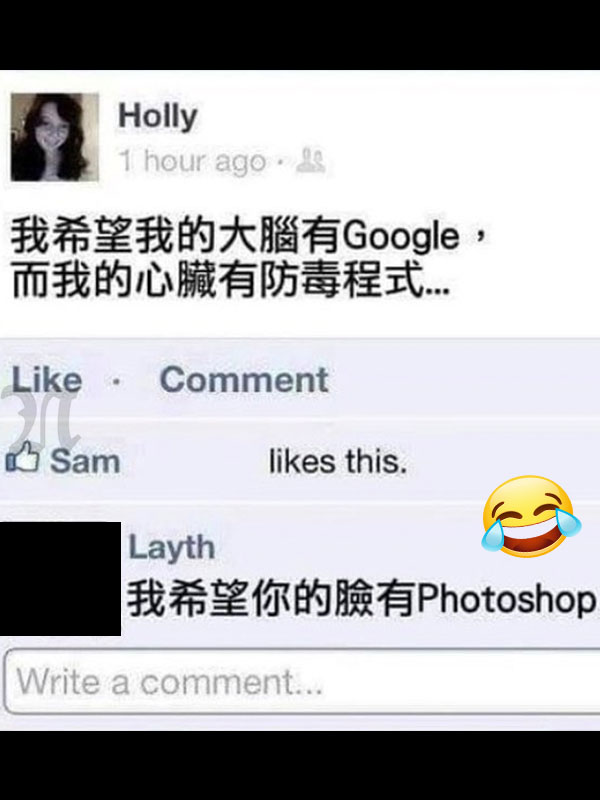Click the post line ending 防毒程式
This screenshot has width=600, height=800.
point(231,279)
